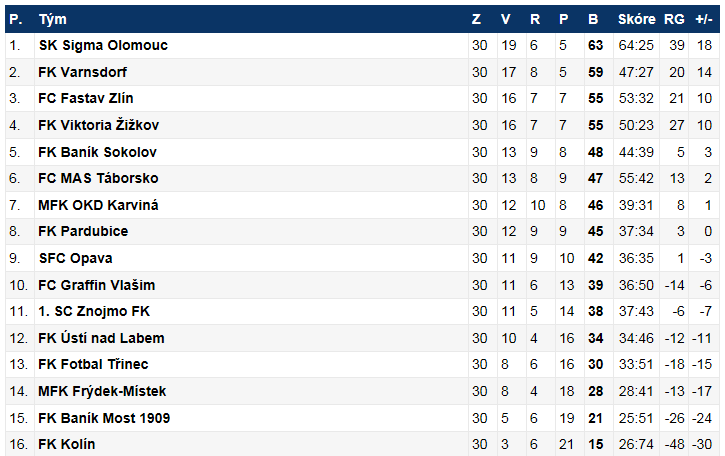Click FC MAS Táborsko team name
The image size is (725, 456).
click(x=98, y=179)
